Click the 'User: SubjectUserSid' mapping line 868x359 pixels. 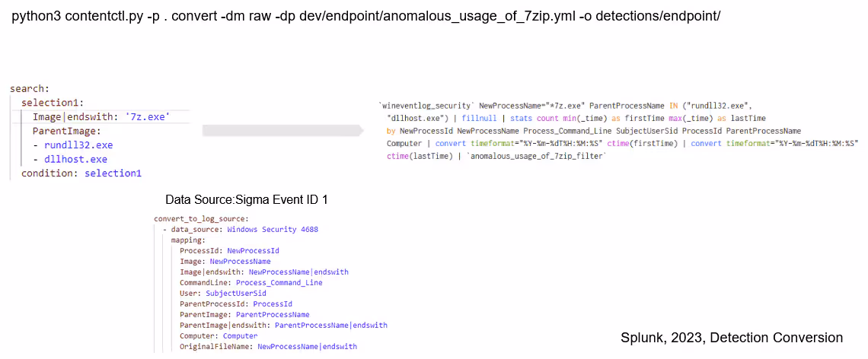(x=222, y=293)
